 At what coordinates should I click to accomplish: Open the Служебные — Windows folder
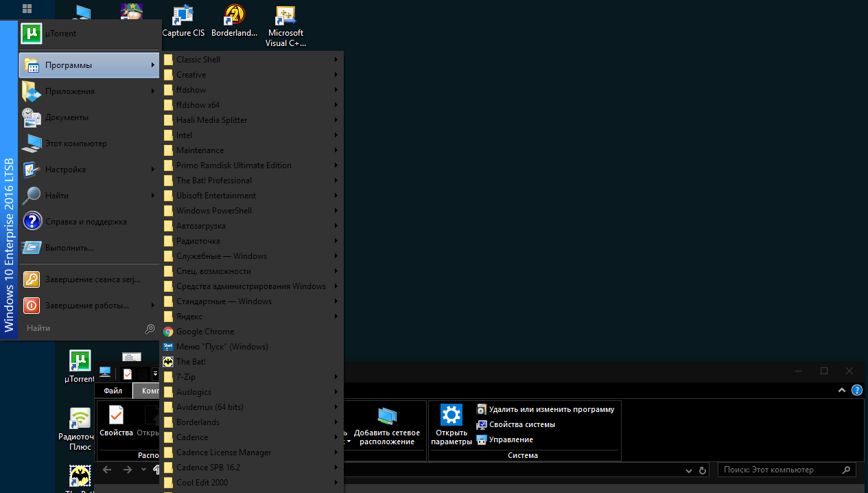(251, 256)
